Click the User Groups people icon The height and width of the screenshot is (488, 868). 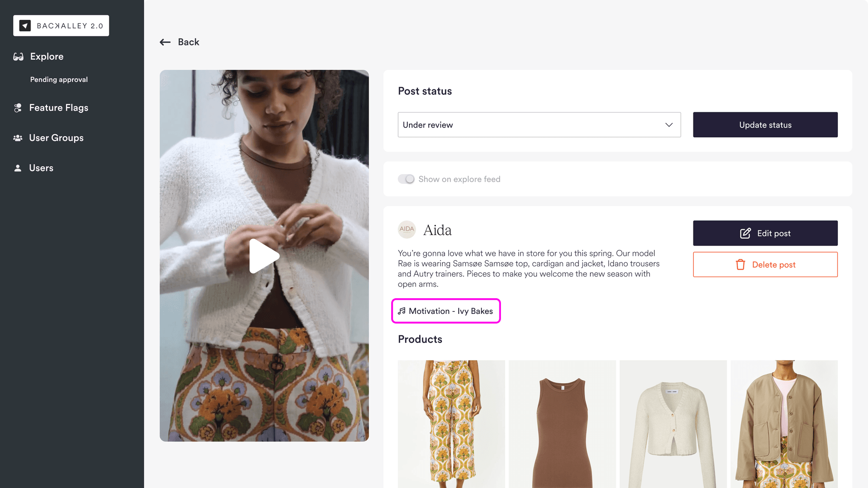click(x=18, y=138)
